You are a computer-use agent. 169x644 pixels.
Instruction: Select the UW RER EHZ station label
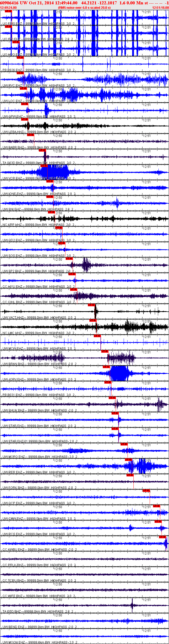pos(39,472)
